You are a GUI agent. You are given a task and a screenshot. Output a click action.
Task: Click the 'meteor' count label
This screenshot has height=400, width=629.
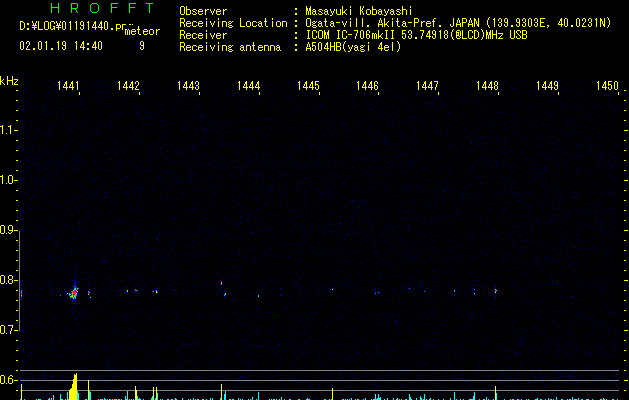tap(142, 31)
